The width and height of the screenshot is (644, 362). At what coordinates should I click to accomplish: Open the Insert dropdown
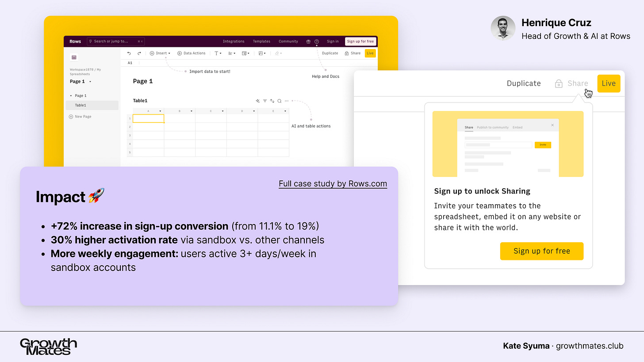pyautogui.click(x=160, y=53)
